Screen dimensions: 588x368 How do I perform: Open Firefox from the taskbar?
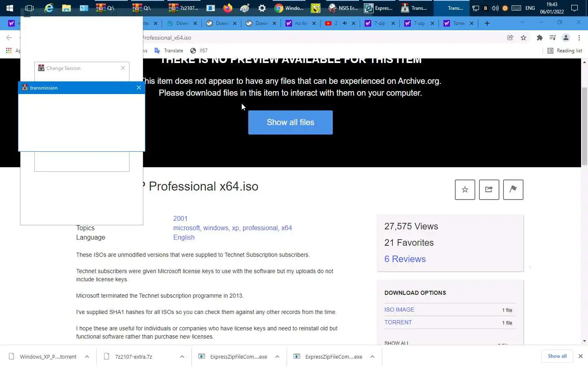coord(228,8)
